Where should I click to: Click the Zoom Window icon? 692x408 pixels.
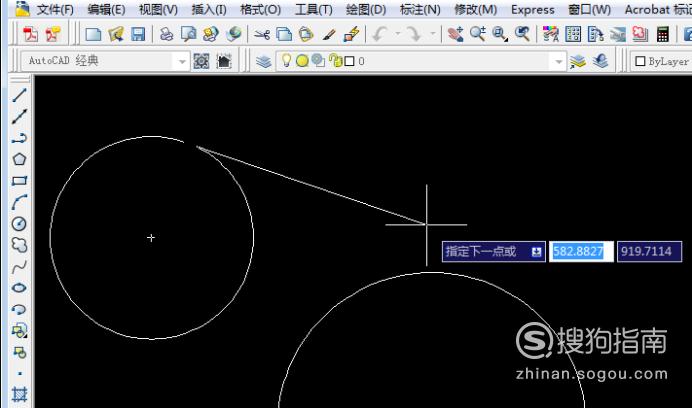point(500,34)
